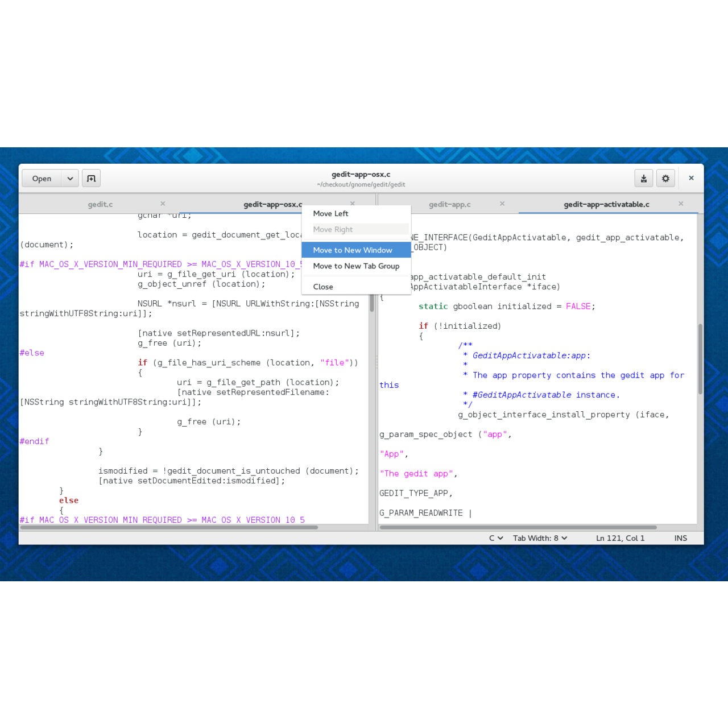
Task: Toggle insert mode via the INS indicator
Action: pos(680,538)
